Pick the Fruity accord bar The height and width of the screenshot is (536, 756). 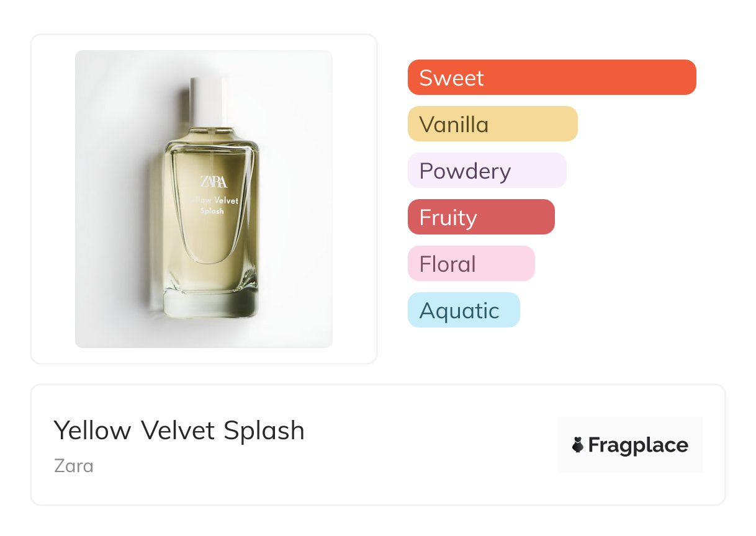click(x=481, y=217)
